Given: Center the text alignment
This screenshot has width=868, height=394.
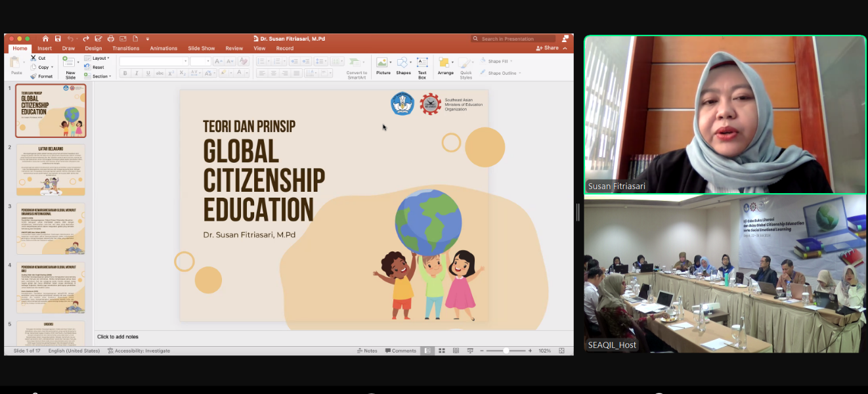Looking at the screenshot, I should pyautogui.click(x=273, y=73).
